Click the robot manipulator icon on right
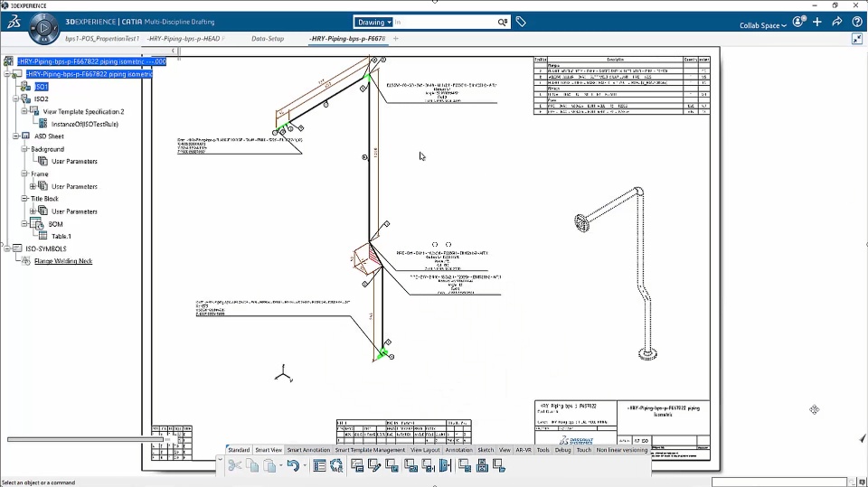 click(815, 409)
